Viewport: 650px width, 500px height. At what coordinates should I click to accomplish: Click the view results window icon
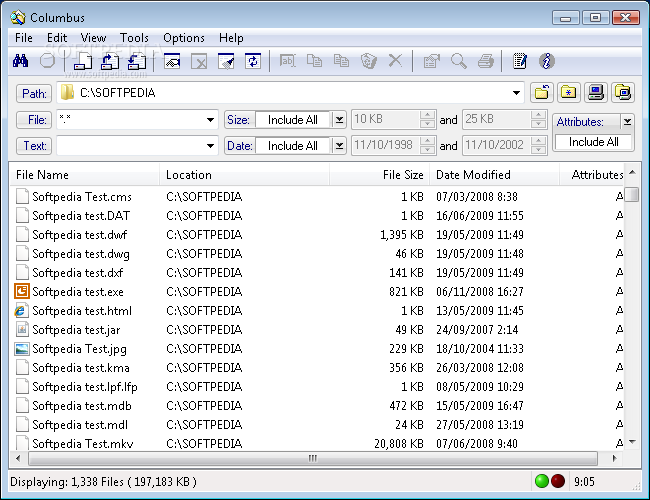point(172,61)
